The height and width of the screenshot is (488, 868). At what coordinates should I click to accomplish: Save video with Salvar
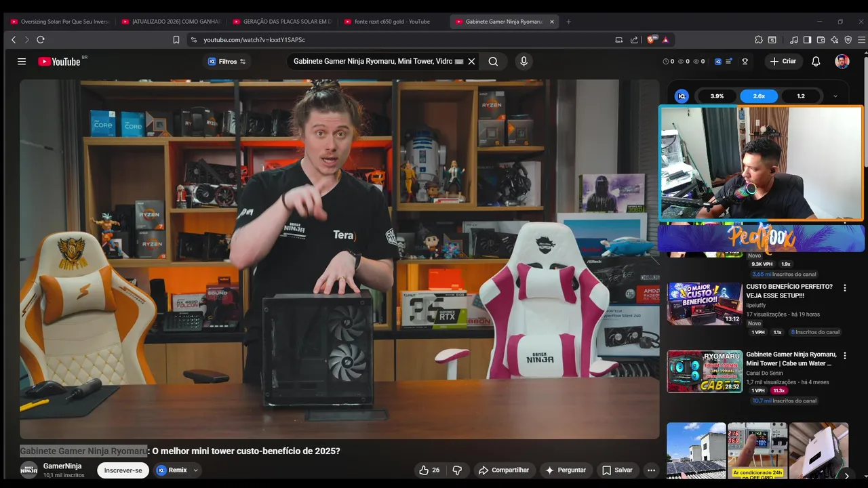pyautogui.click(x=617, y=470)
